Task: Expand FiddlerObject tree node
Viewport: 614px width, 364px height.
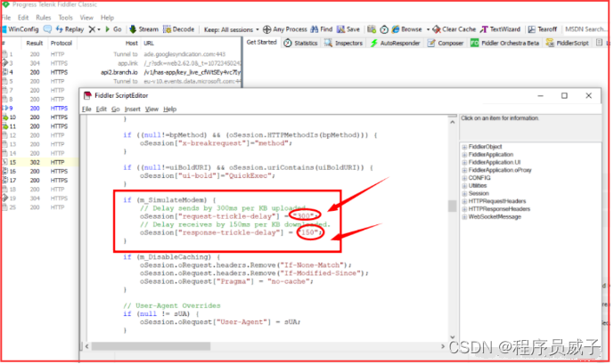Action: point(464,147)
